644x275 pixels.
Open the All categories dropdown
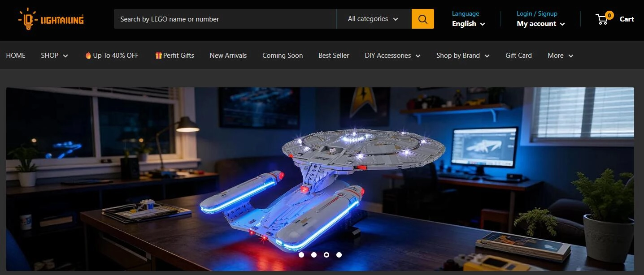tap(374, 19)
